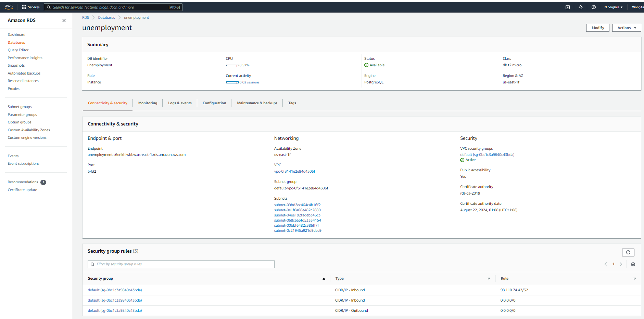644x319 pixels.
Task: Open Dashboard in the sidebar
Action: point(16,35)
